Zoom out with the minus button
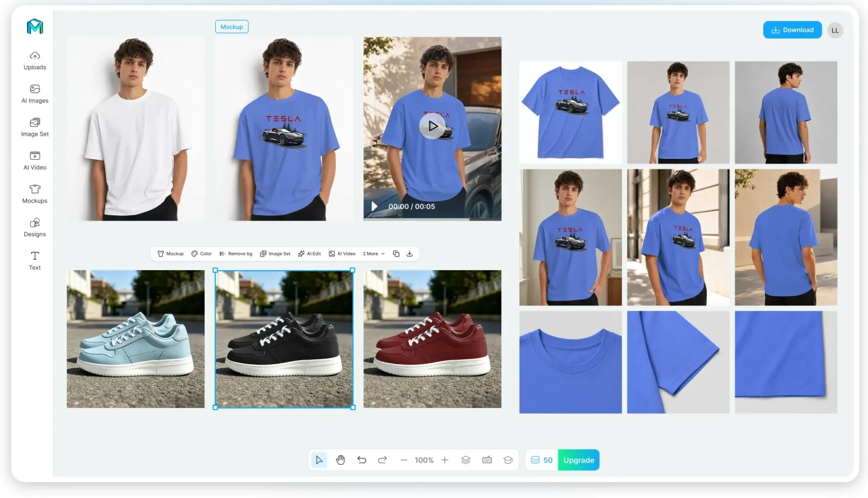 (x=403, y=460)
